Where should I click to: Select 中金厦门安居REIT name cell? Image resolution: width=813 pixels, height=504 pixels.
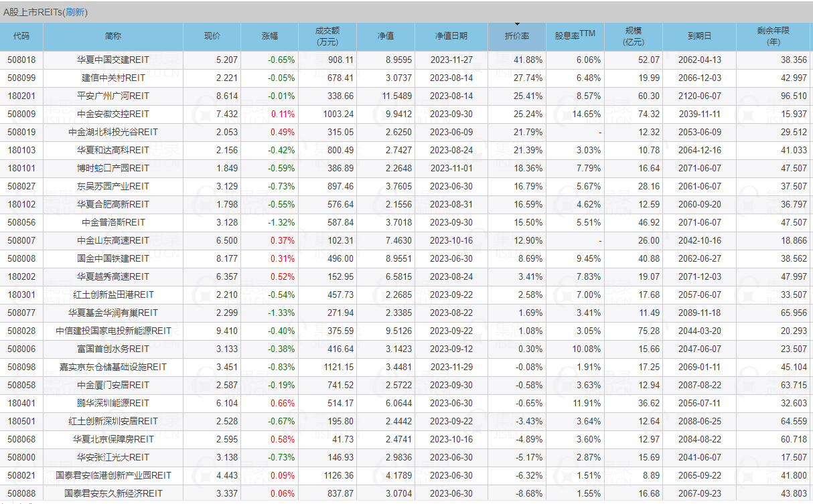(x=113, y=385)
